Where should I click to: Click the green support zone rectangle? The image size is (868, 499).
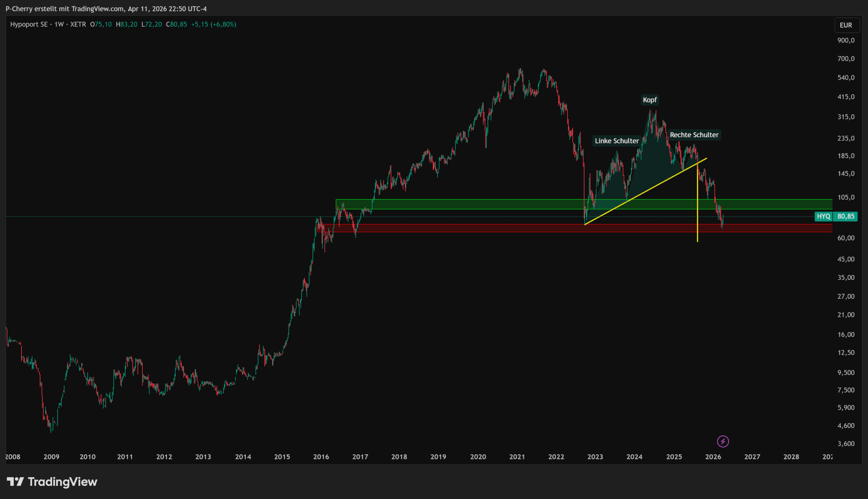[480, 204]
